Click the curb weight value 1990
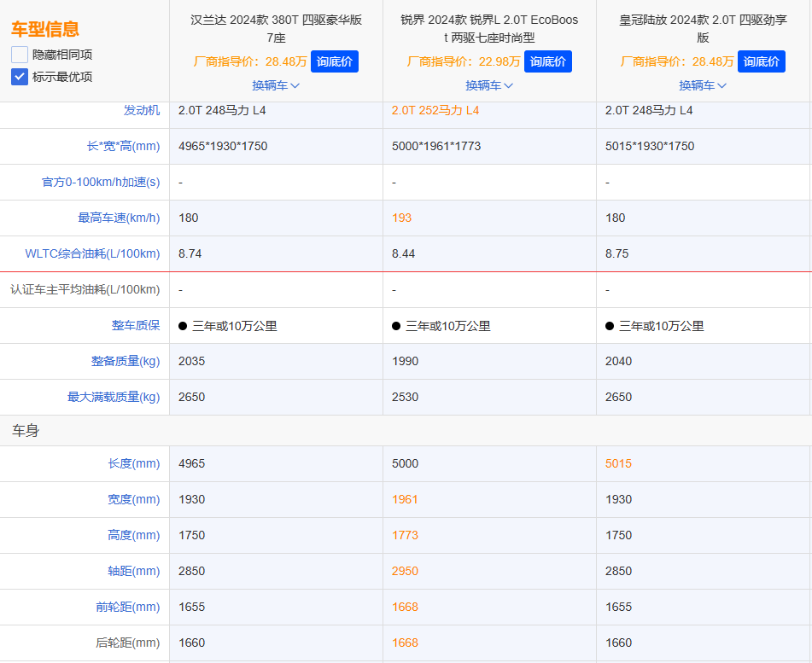Image resolution: width=812 pixels, height=663 pixels. coord(405,361)
